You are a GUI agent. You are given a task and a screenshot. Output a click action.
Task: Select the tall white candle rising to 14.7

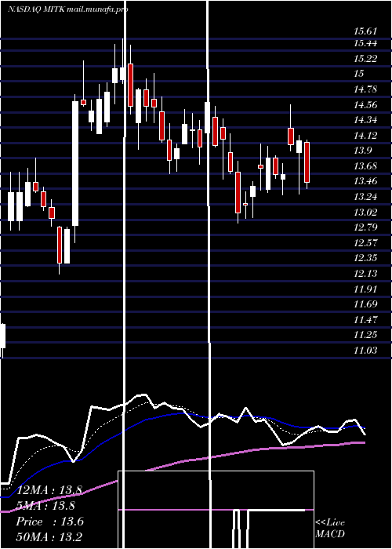pos(75,163)
